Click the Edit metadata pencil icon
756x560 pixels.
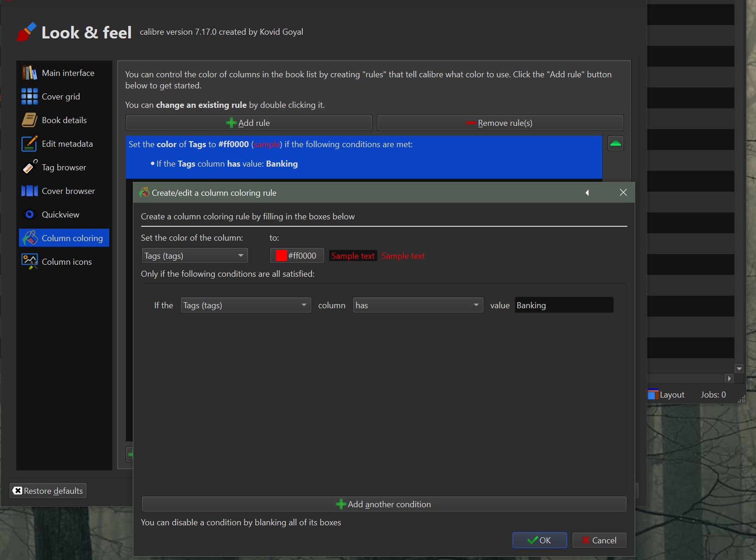(30, 144)
